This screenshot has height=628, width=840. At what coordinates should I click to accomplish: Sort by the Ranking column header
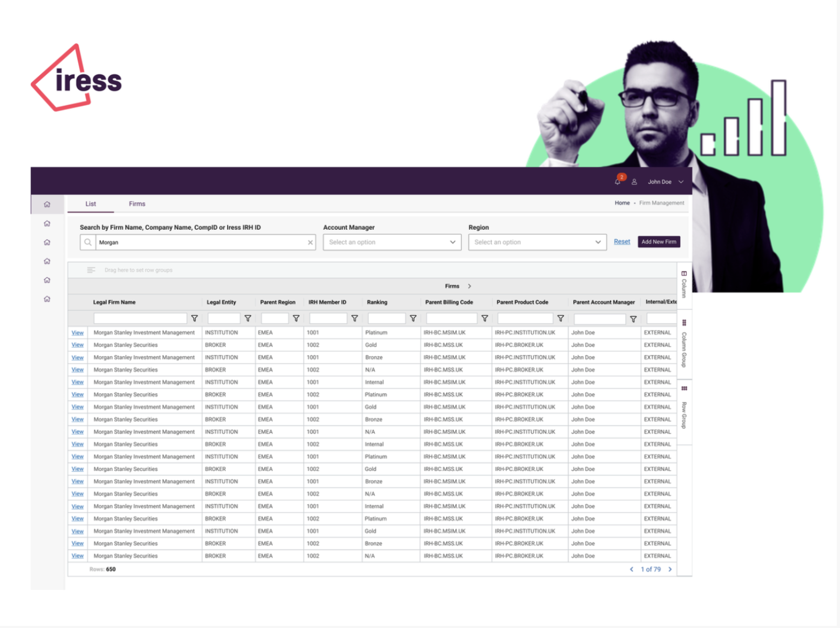click(377, 302)
